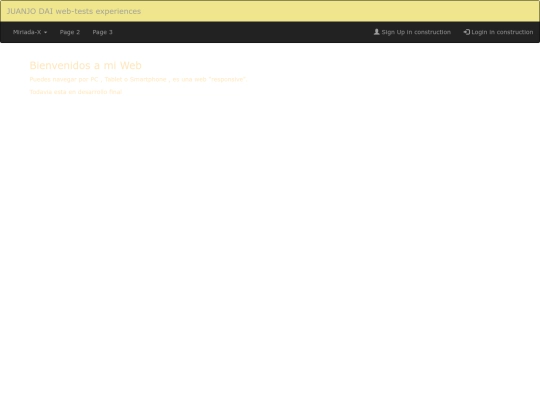This screenshot has width=540, height=405.
Task: Go to Page 2 in the navbar
Action: tap(70, 32)
